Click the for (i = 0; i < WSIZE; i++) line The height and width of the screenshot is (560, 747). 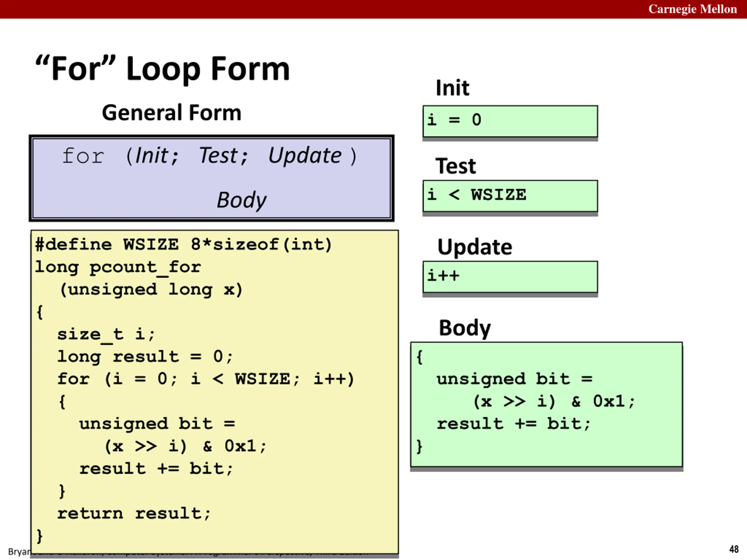tap(206, 379)
